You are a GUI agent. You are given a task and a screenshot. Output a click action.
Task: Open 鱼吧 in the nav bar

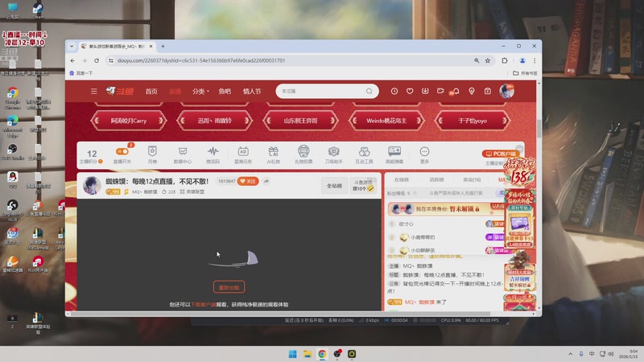[x=225, y=91]
